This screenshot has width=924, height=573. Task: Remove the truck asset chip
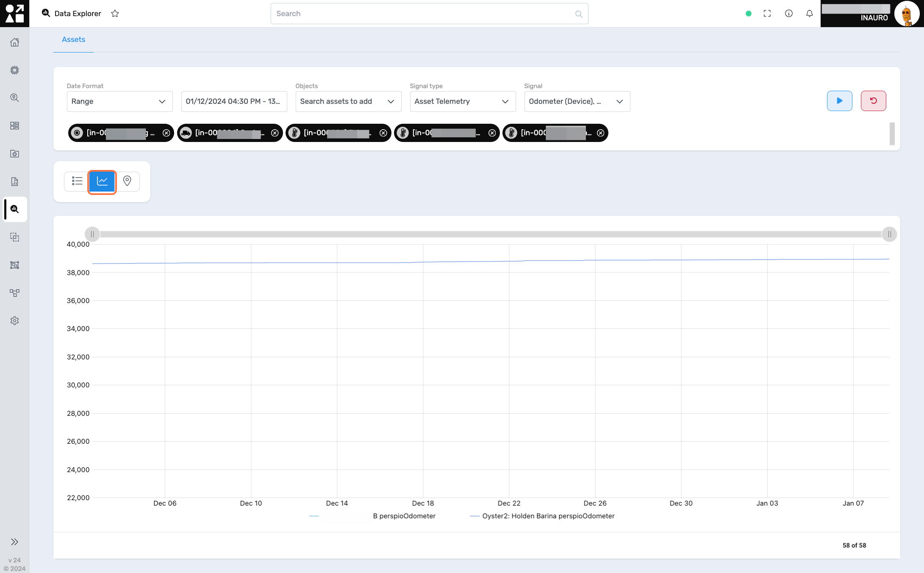coord(275,133)
